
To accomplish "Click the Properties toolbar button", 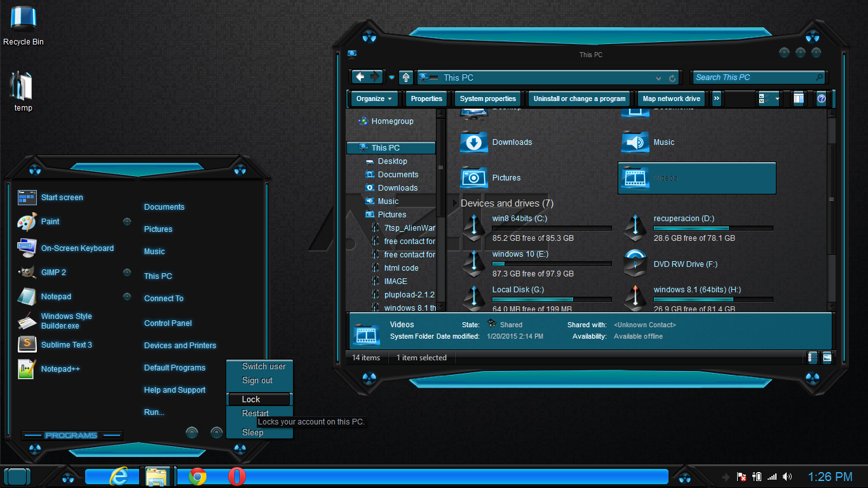I will [x=426, y=98].
